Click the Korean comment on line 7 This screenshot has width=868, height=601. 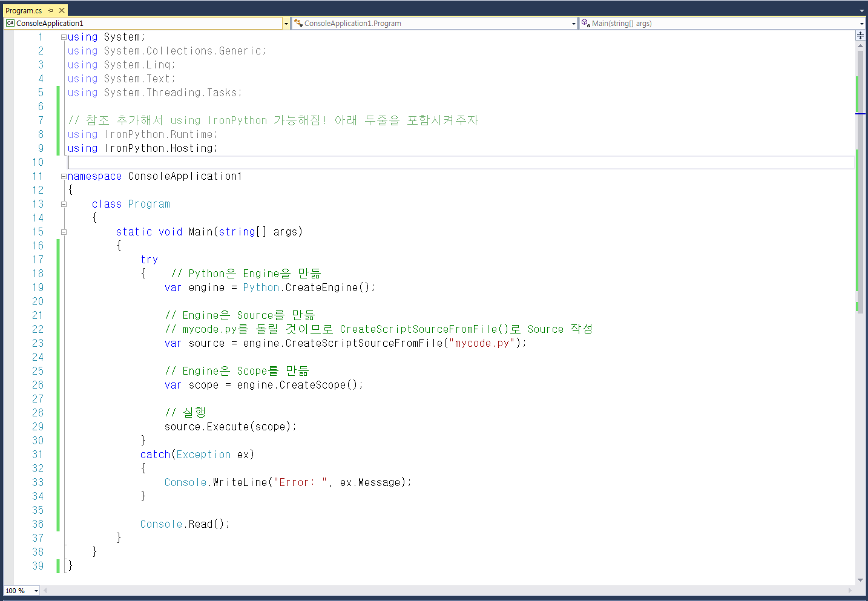click(274, 120)
